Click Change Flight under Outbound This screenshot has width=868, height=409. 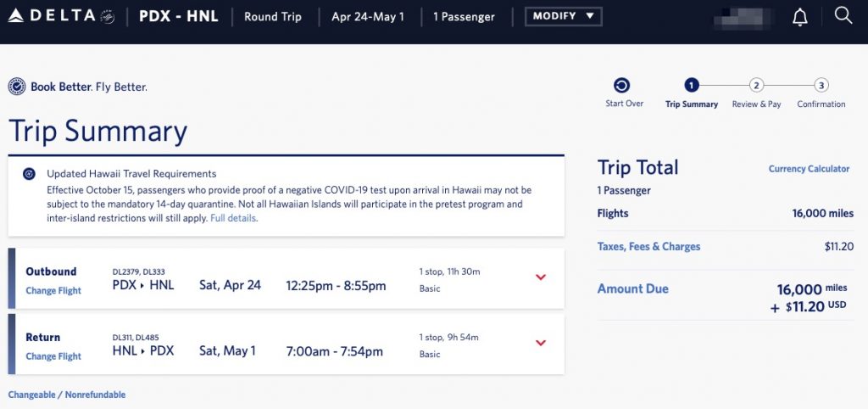(53, 291)
